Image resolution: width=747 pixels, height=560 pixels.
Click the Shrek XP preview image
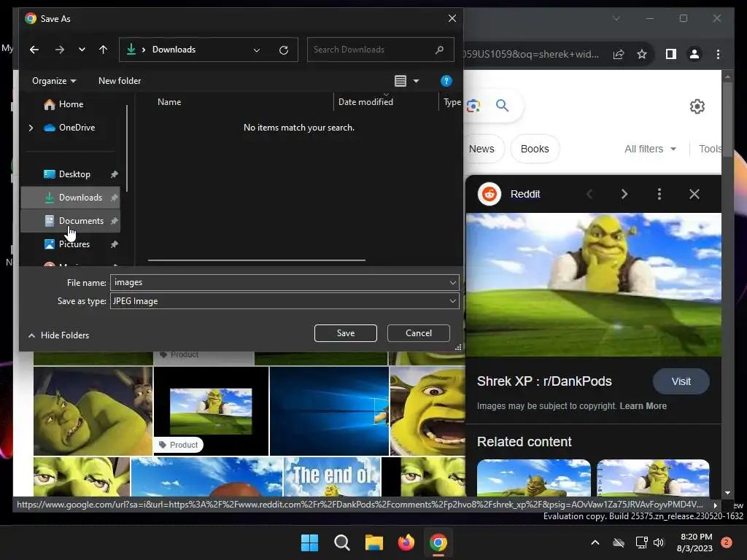click(594, 285)
